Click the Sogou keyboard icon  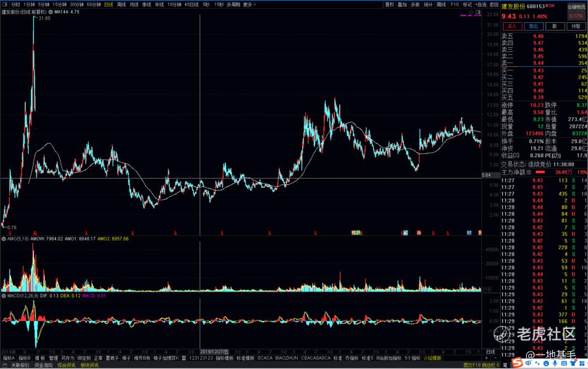[x=564, y=364]
